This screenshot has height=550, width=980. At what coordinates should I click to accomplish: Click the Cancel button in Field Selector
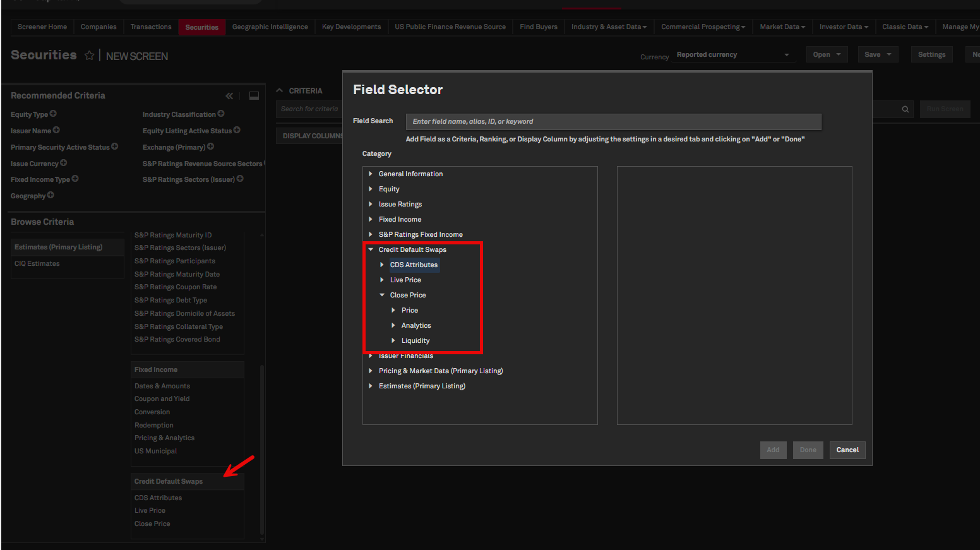(847, 450)
